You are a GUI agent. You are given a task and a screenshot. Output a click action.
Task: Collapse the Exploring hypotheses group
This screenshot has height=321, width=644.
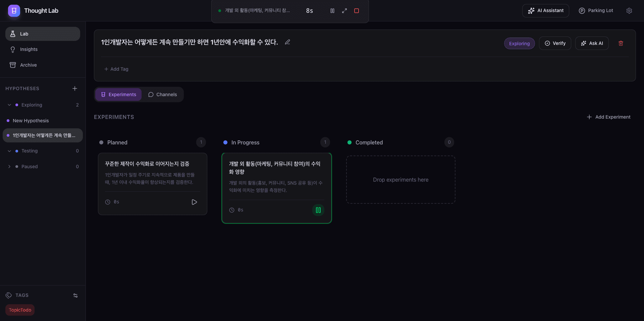click(x=9, y=105)
